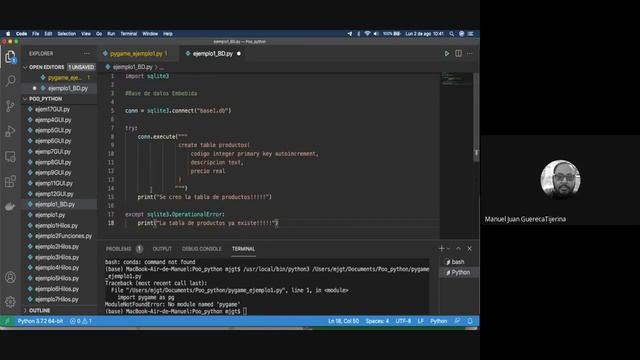Change language mode Python

click(x=439, y=321)
